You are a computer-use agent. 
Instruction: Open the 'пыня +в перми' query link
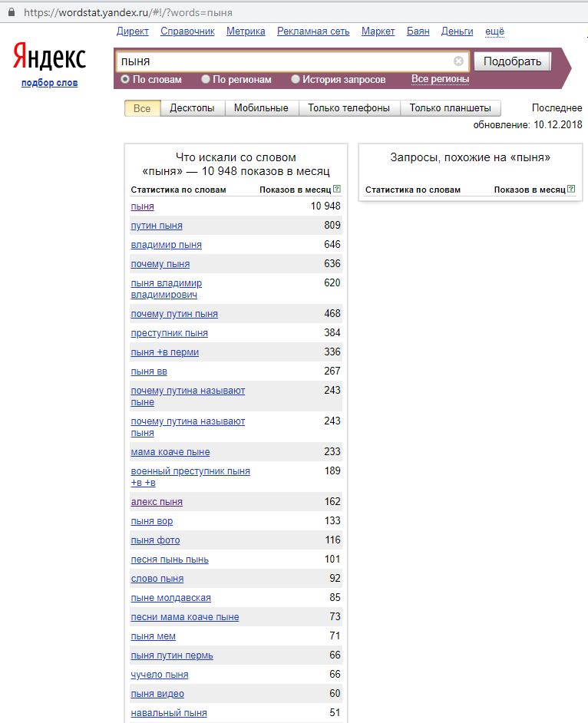click(x=164, y=352)
